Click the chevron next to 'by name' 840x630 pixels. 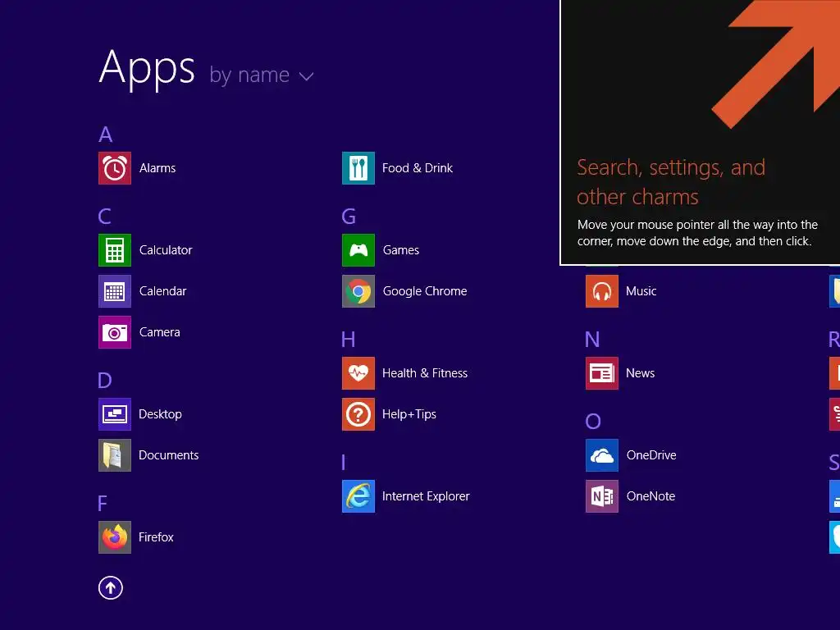(307, 76)
